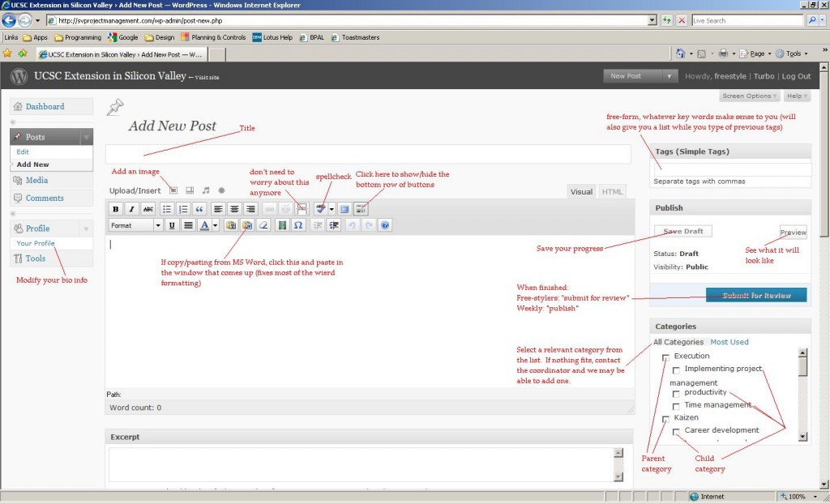The width and height of the screenshot is (830, 504).
Task: Open the editor help question-mark icon
Action: point(385,225)
